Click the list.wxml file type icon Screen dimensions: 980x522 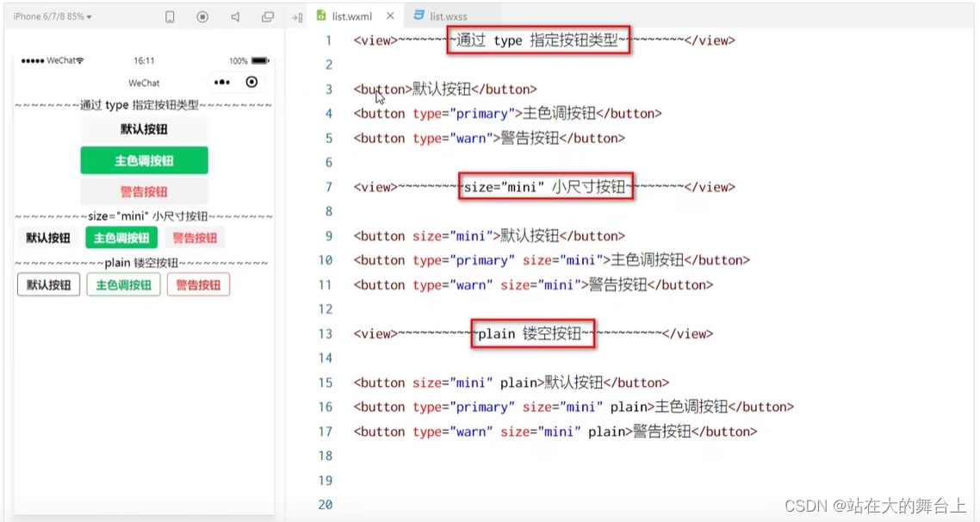[x=321, y=16]
